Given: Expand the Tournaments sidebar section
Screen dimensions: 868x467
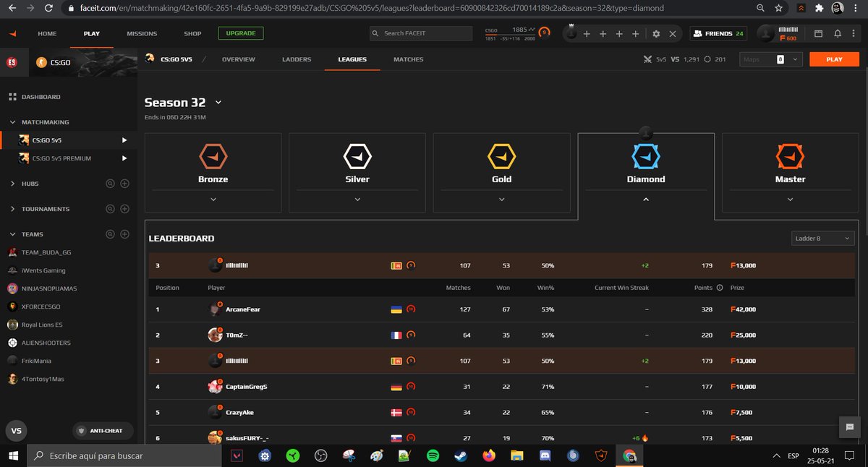Looking at the screenshot, I should 13,209.
